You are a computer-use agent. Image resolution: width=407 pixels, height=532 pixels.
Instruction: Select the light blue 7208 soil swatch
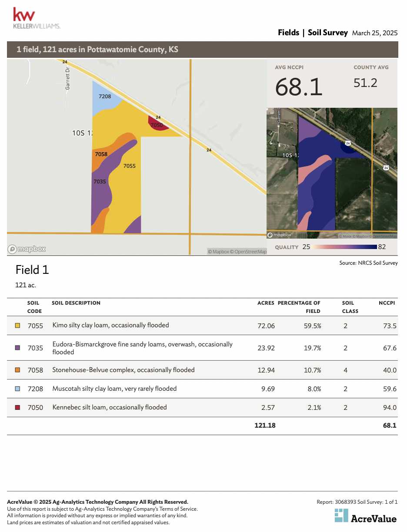point(18,389)
